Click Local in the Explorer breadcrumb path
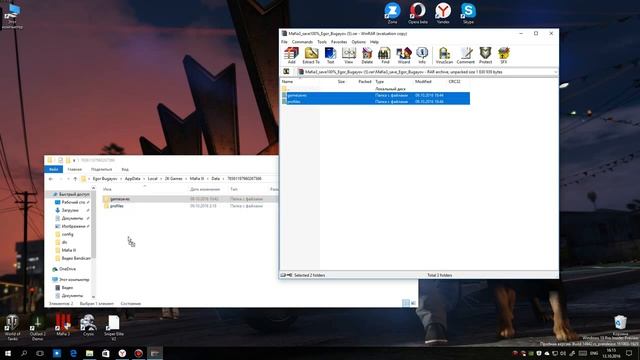Image resolution: width=640 pixels, height=360 pixels. click(153, 179)
